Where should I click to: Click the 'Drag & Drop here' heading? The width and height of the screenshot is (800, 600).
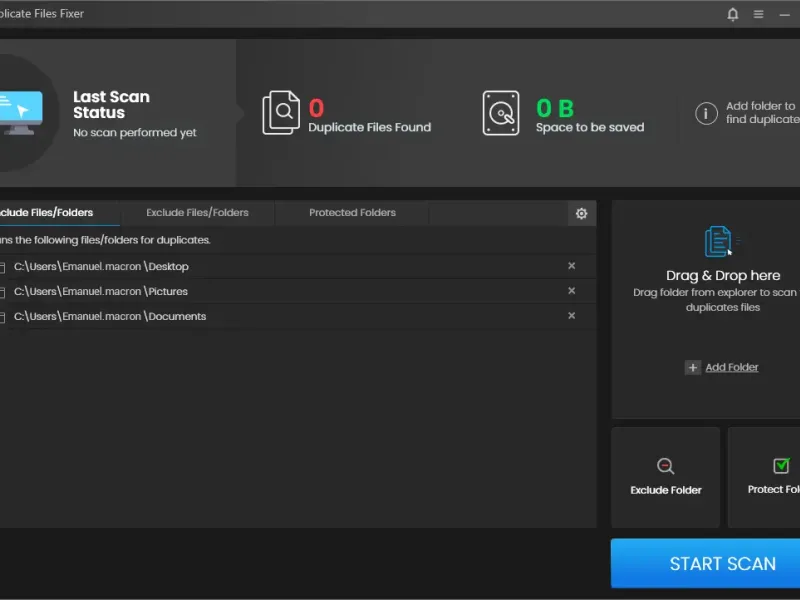(723, 276)
